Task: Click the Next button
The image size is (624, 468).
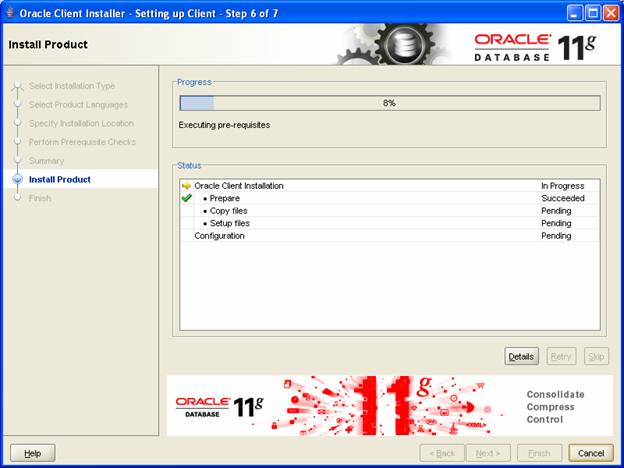Action: 488,453
